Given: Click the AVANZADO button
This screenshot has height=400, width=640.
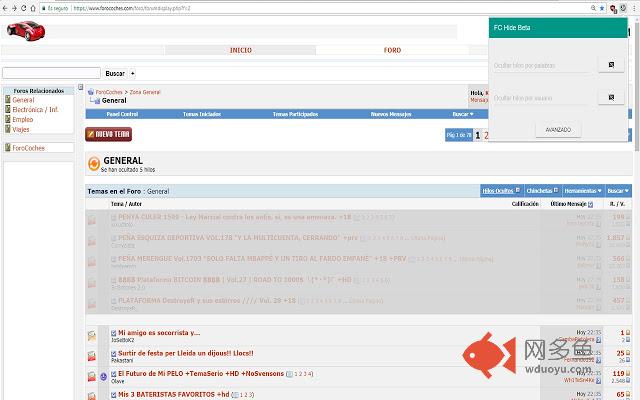Looking at the screenshot, I should click(x=558, y=130).
